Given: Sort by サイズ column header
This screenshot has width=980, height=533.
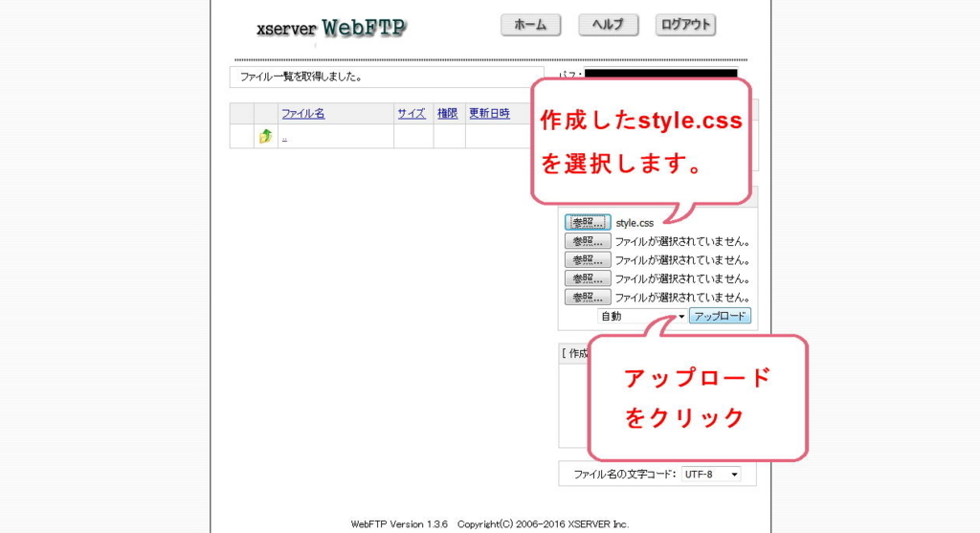Looking at the screenshot, I should point(412,113).
